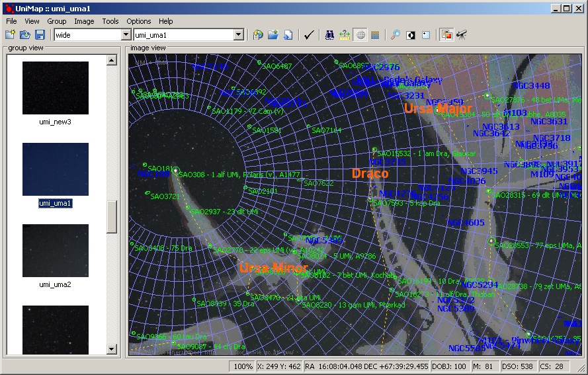Click the SAO6487 star label
Image resolution: width=588 pixels, height=375 pixels.
(x=276, y=66)
